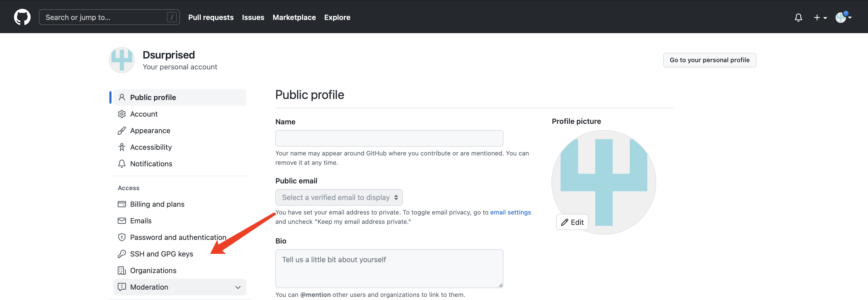Click the Password and authentication shield icon

tap(122, 237)
